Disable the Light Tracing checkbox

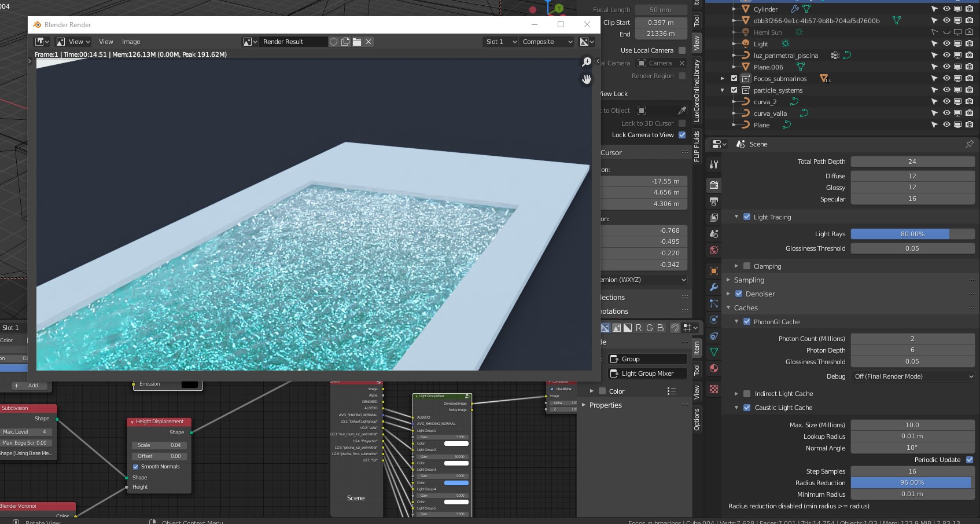(747, 217)
